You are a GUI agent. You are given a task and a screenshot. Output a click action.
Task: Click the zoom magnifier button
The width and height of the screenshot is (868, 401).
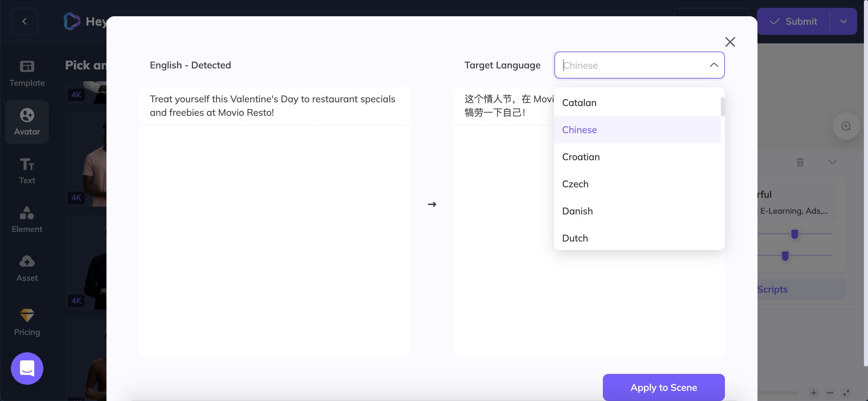tap(846, 126)
